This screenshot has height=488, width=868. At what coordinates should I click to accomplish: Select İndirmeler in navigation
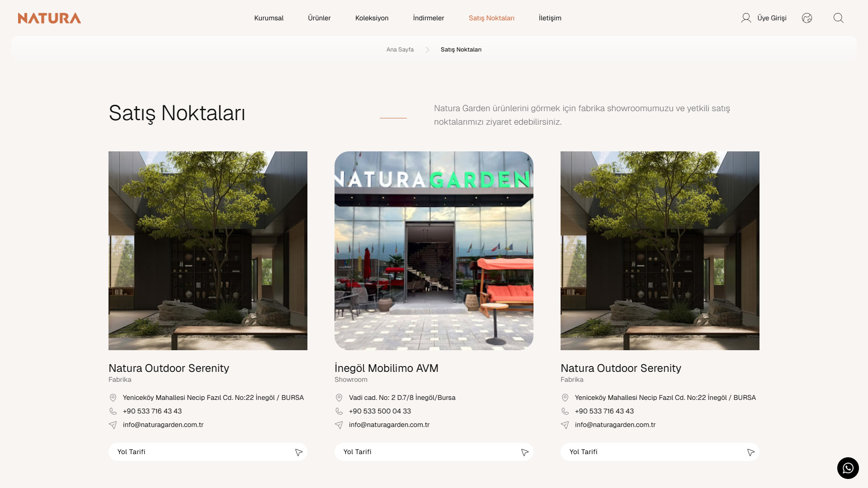[x=428, y=18]
